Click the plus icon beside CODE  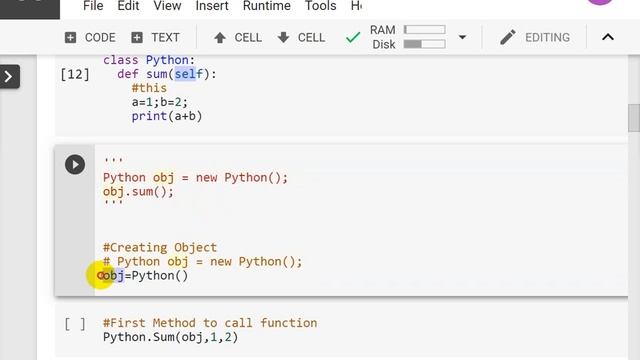click(70, 38)
